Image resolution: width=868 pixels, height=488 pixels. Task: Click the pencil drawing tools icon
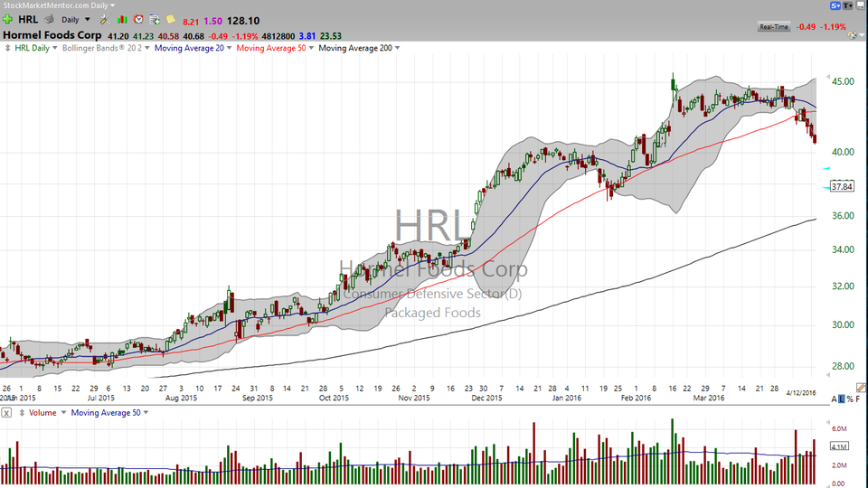(x=860, y=388)
